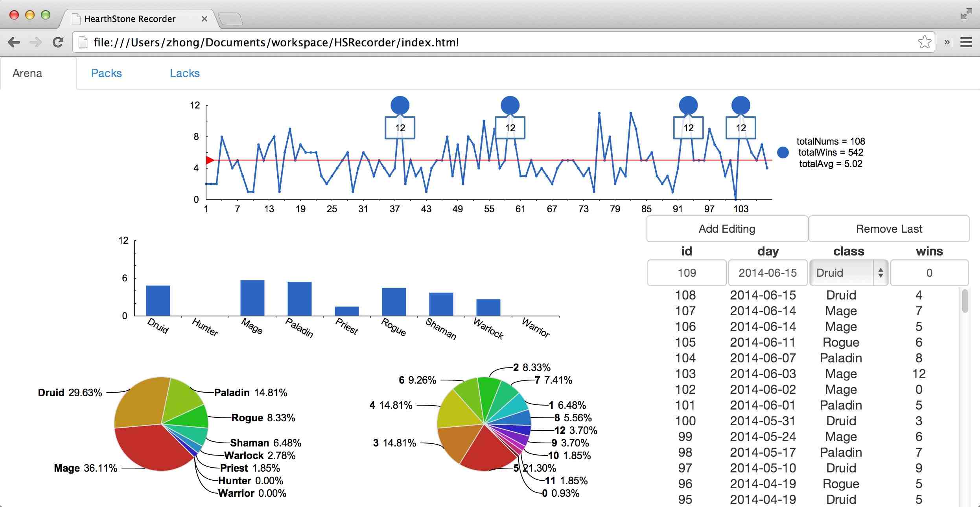
Task: Click the table's vertical scrollbar thumb
Action: point(965,301)
